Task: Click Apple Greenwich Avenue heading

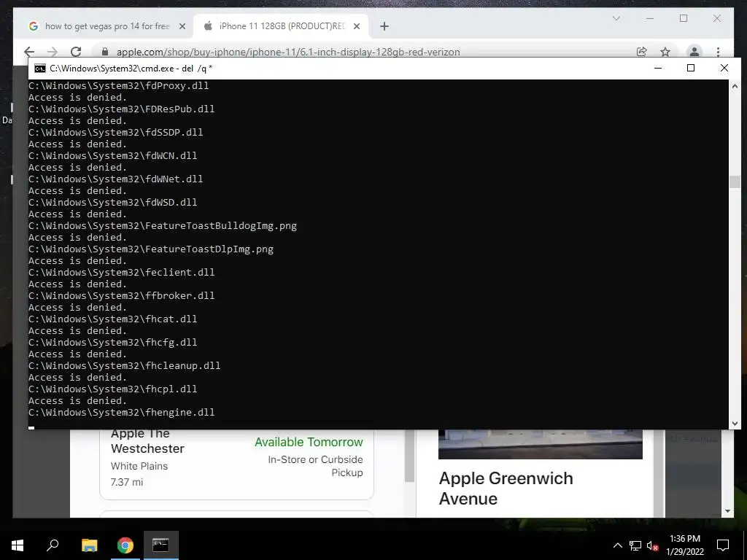Action: click(x=506, y=488)
